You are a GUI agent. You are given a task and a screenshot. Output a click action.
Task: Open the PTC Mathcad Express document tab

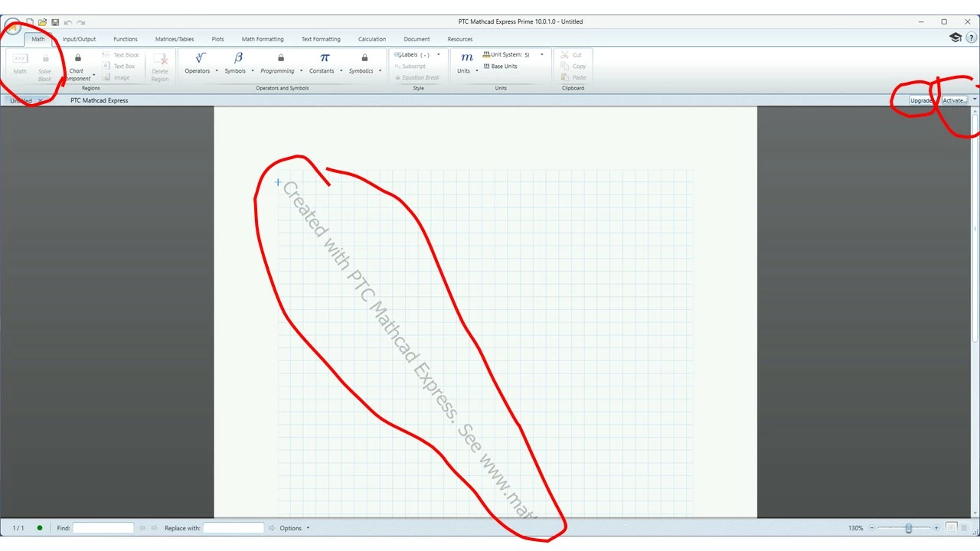pyautogui.click(x=100, y=100)
